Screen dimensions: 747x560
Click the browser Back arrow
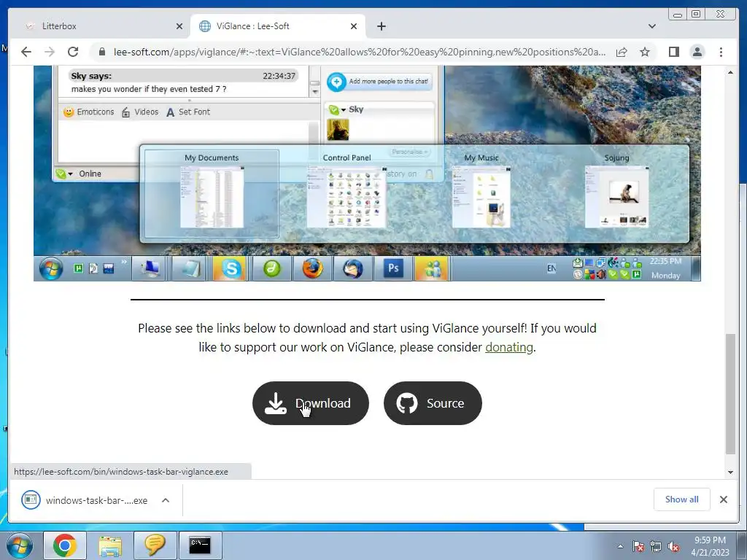(26, 52)
